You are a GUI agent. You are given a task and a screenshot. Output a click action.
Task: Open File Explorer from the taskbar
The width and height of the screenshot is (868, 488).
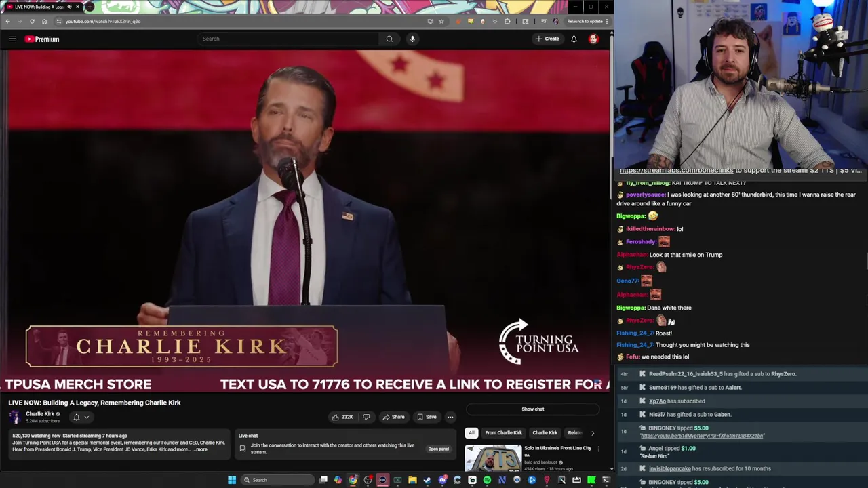pos(412,480)
